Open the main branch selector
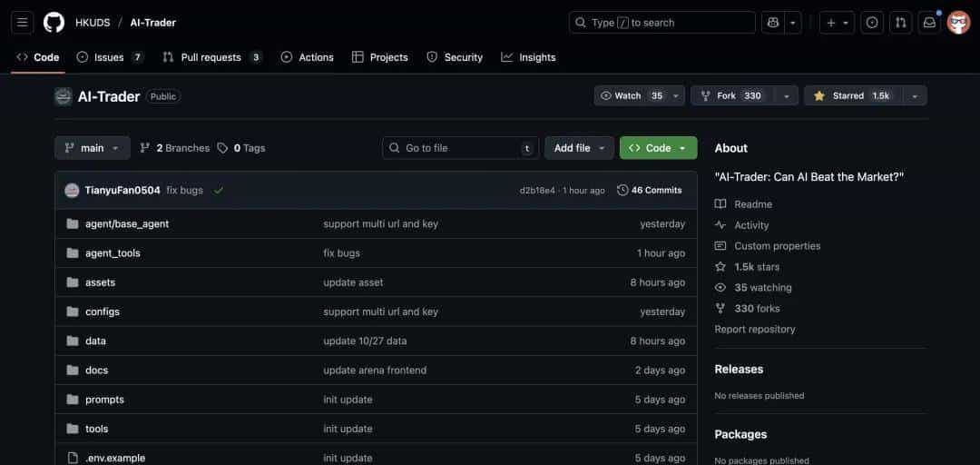This screenshot has width=980, height=465. coord(93,148)
